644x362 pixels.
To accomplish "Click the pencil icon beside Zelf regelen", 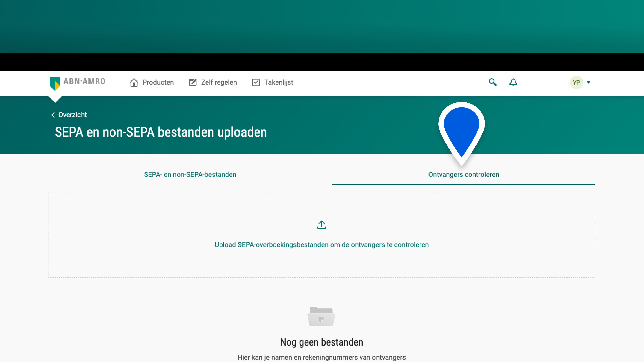I will click(193, 82).
